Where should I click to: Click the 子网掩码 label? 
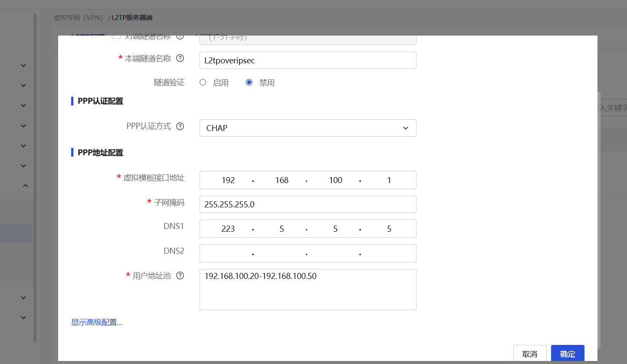[x=169, y=202]
